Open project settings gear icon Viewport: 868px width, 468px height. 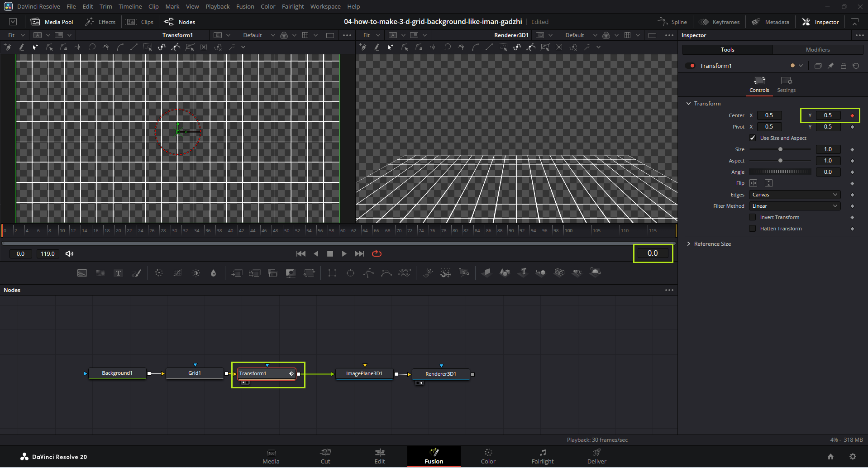[x=853, y=457]
